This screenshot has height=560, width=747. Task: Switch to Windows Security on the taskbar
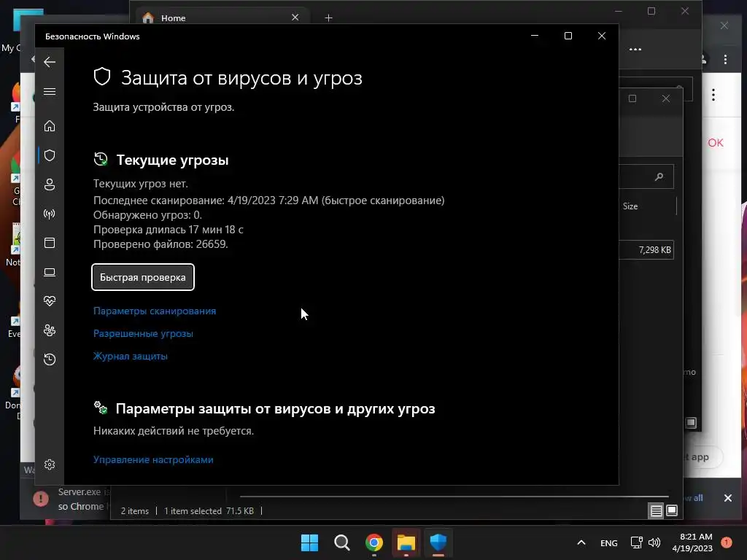438,542
